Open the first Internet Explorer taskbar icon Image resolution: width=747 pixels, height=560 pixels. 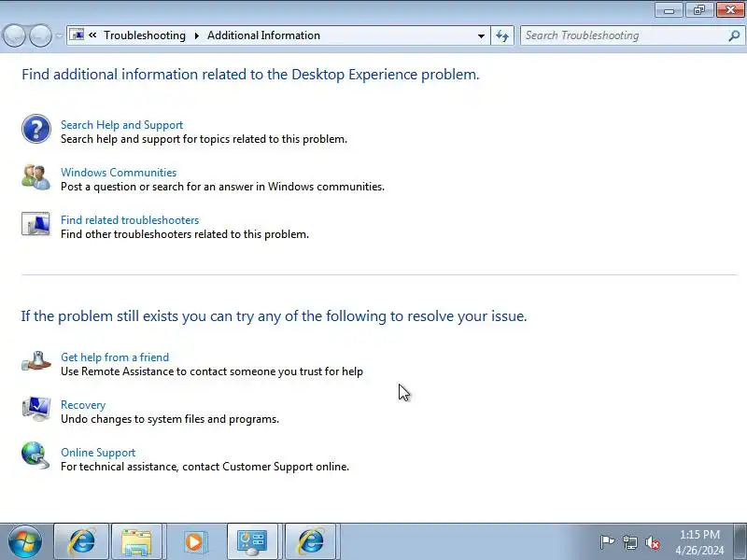click(81, 541)
